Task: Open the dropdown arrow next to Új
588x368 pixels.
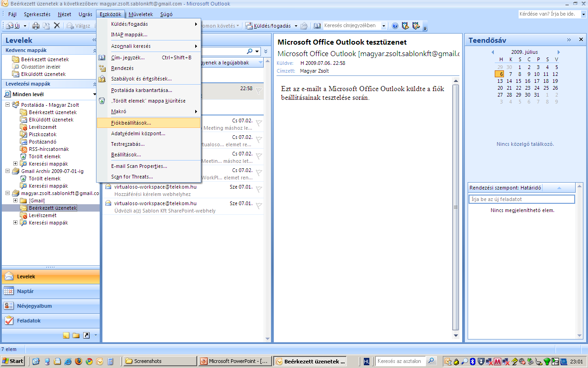Action: tap(25, 26)
